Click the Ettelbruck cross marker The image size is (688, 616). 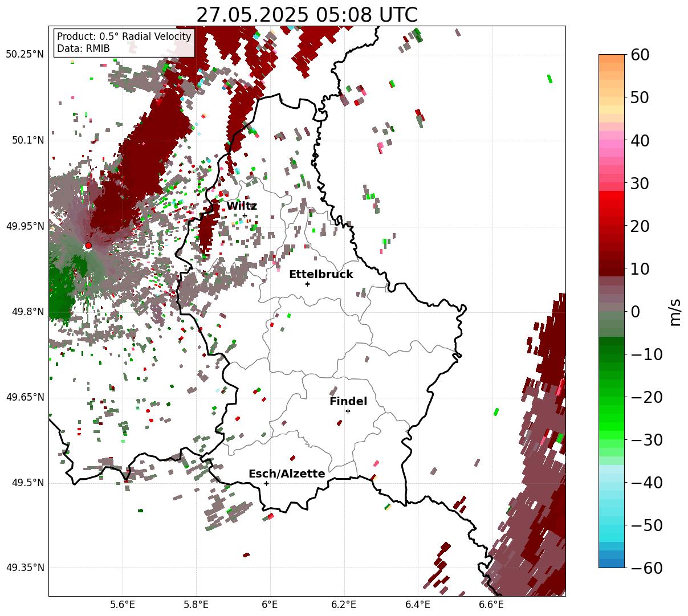[308, 284]
